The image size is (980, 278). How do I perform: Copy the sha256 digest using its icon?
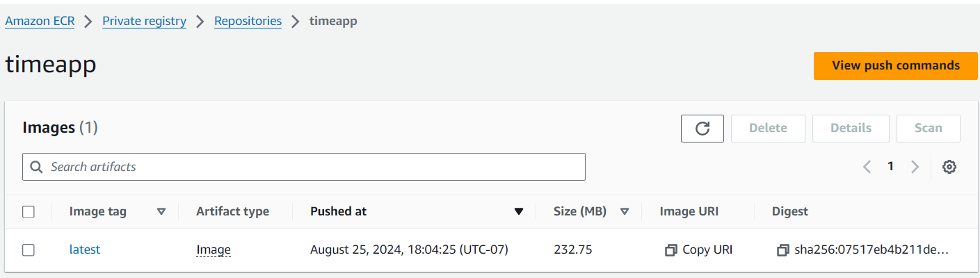[783, 250]
